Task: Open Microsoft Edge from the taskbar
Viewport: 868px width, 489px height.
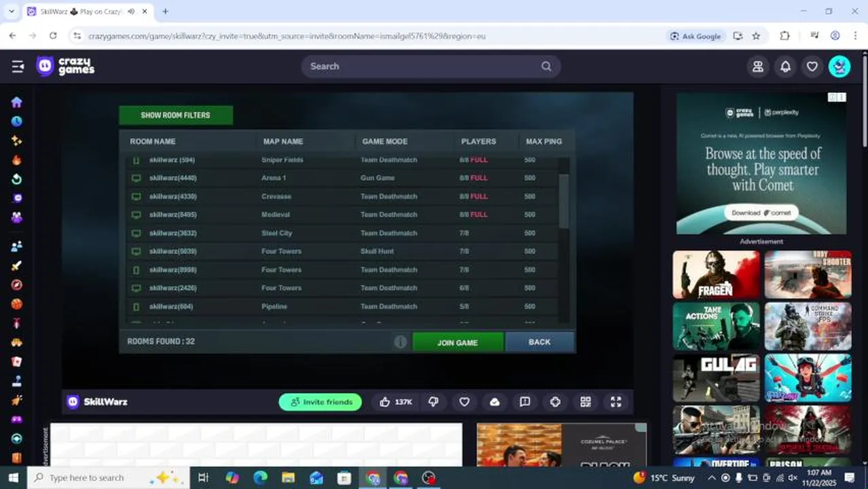Action: click(260, 477)
